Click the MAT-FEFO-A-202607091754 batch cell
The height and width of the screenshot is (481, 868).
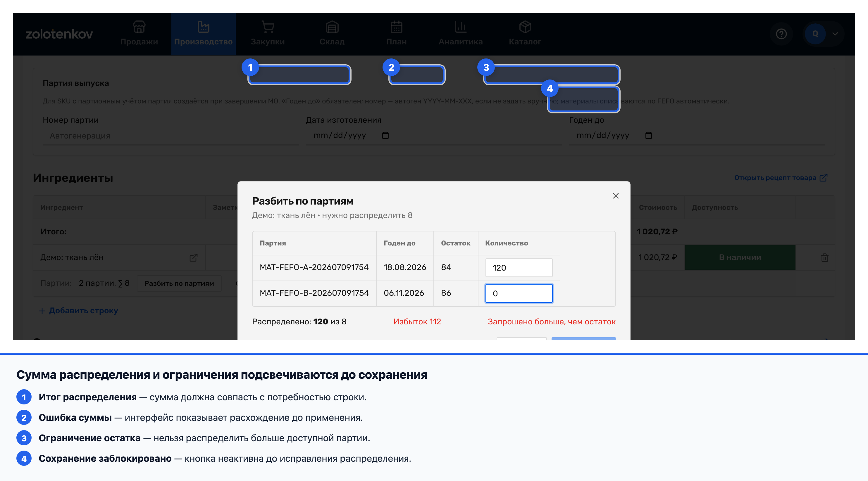click(x=314, y=267)
